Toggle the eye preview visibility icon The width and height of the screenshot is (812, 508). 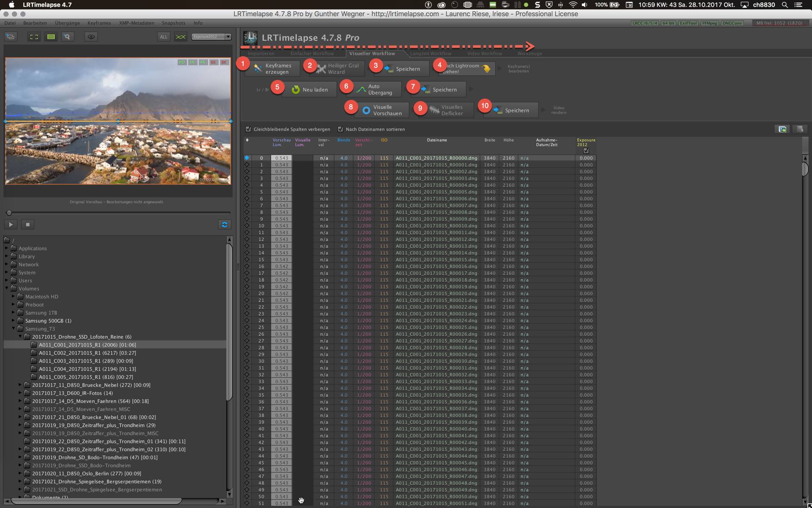pyautogui.click(x=91, y=37)
